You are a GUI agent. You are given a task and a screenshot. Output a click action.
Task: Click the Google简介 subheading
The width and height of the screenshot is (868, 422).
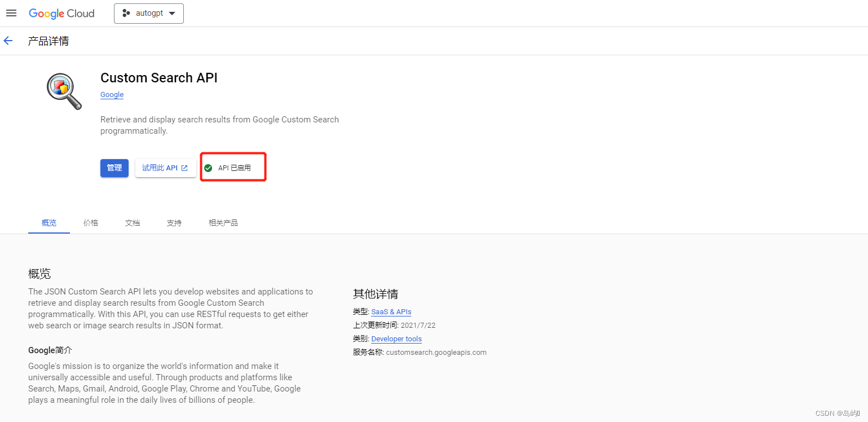point(50,350)
